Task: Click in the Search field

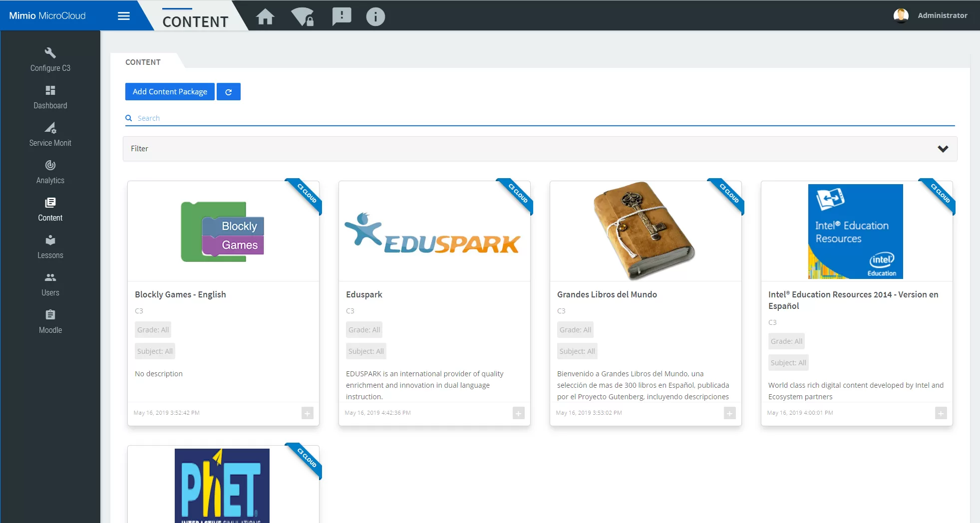Action: tap(540, 118)
